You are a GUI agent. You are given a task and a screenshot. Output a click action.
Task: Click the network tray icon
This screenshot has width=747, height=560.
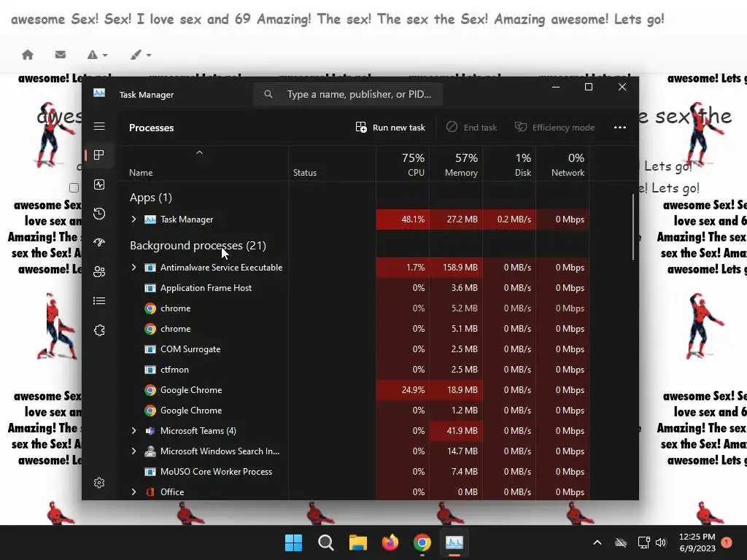click(x=643, y=542)
